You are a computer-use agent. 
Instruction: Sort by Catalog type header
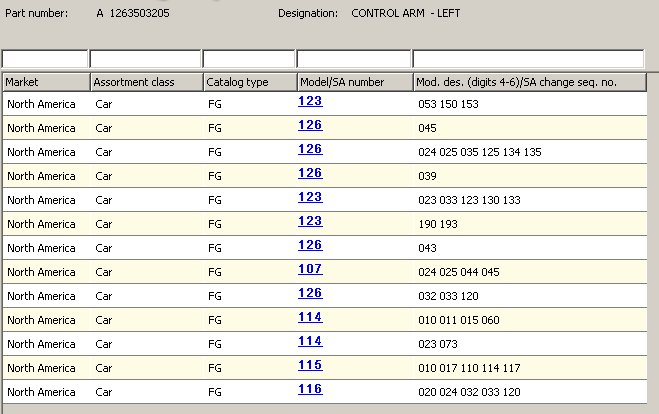coord(250,82)
